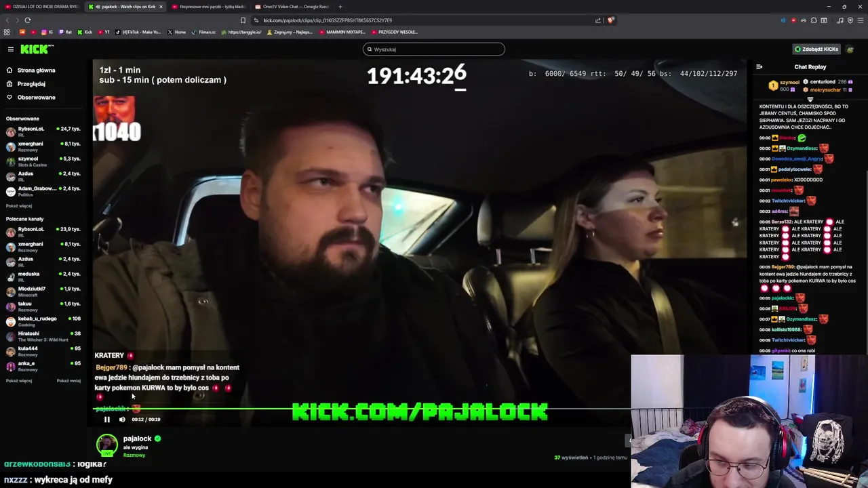Open the YT bookmark
This screenshot has height=488, width=868.
pos(104,32)
